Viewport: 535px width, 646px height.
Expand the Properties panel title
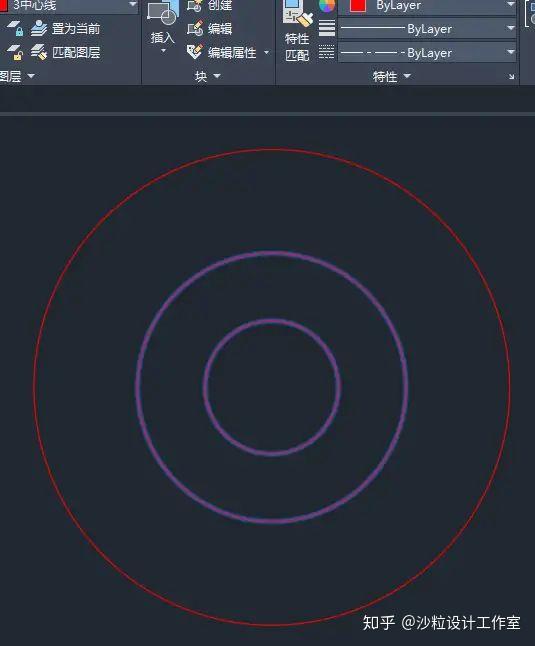point(392,76)
